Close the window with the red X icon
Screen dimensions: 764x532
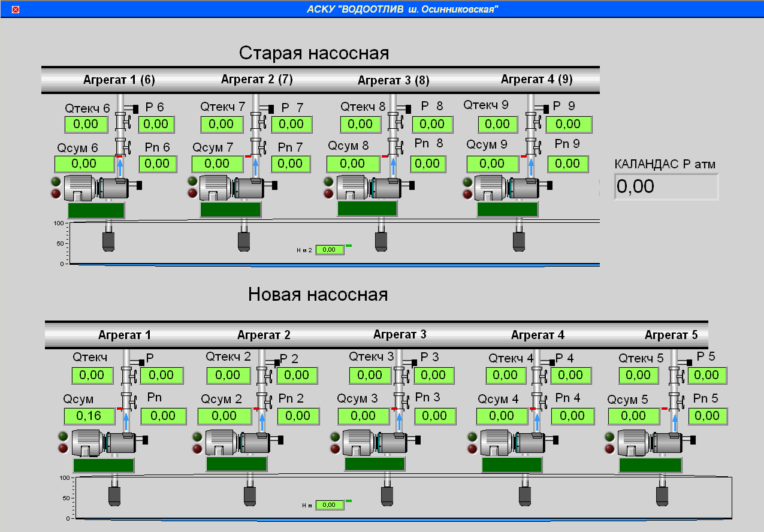coord(16,9)
